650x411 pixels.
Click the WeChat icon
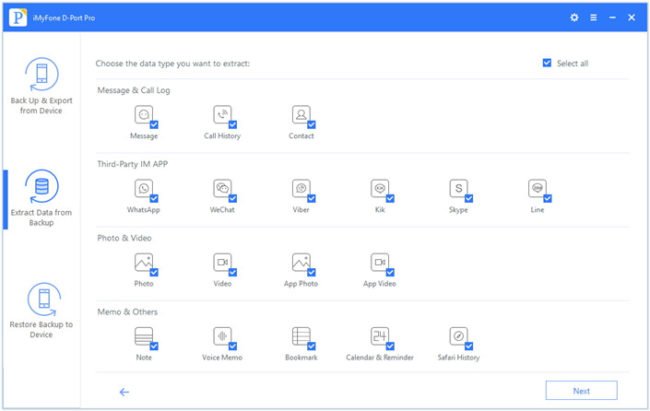click(x=222, y=188)
